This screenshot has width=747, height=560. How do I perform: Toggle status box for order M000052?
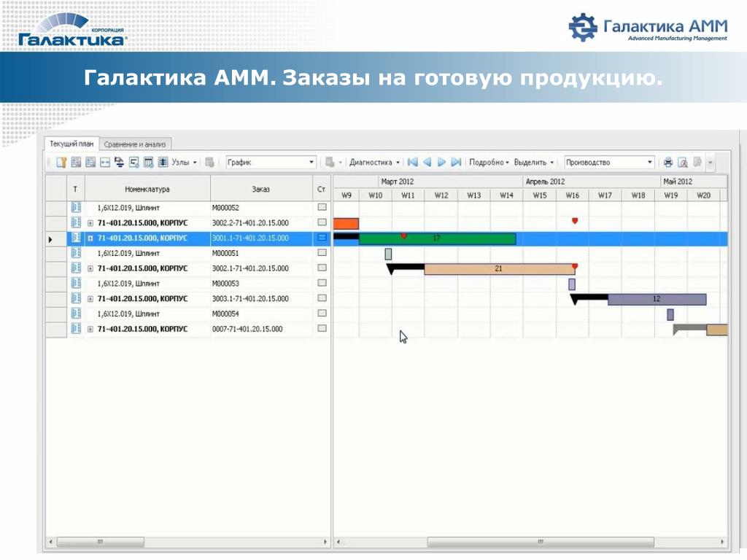coord(322,207)
